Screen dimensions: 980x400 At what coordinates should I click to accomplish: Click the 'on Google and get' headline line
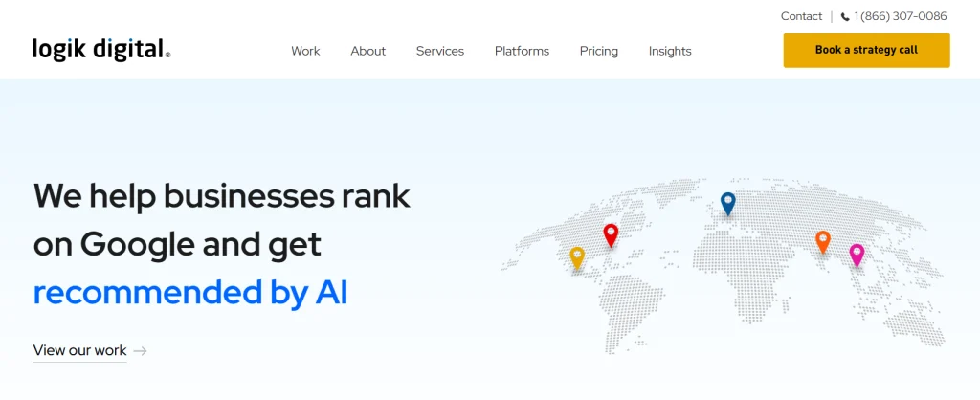click(177, 244)
